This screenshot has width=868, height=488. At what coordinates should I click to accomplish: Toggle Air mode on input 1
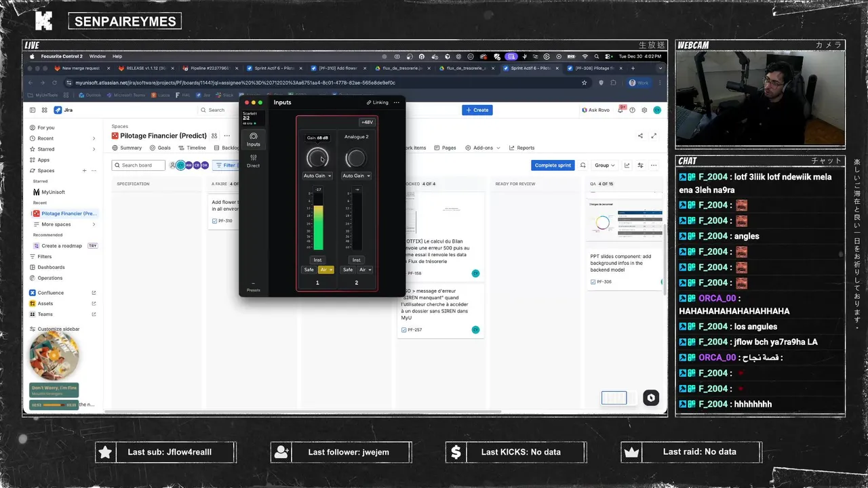[x=325, y=270]
